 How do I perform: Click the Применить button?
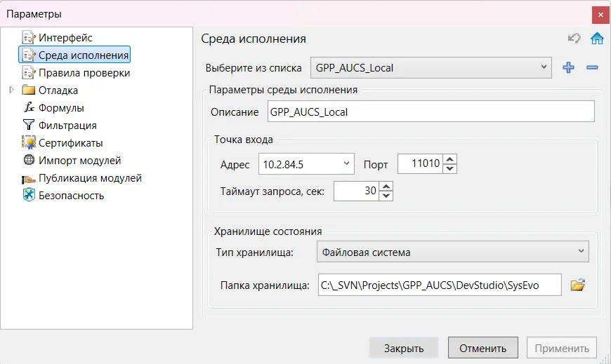[562, 348]
